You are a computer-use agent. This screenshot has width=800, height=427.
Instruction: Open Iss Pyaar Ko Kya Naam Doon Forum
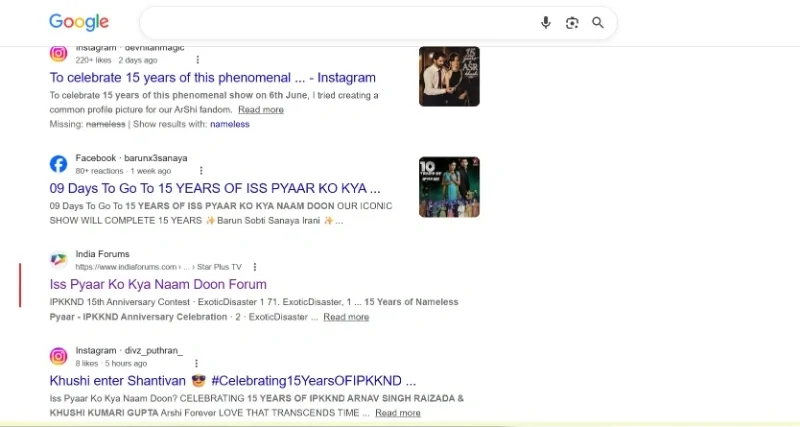pyautogui.click(x=158, y=284)
